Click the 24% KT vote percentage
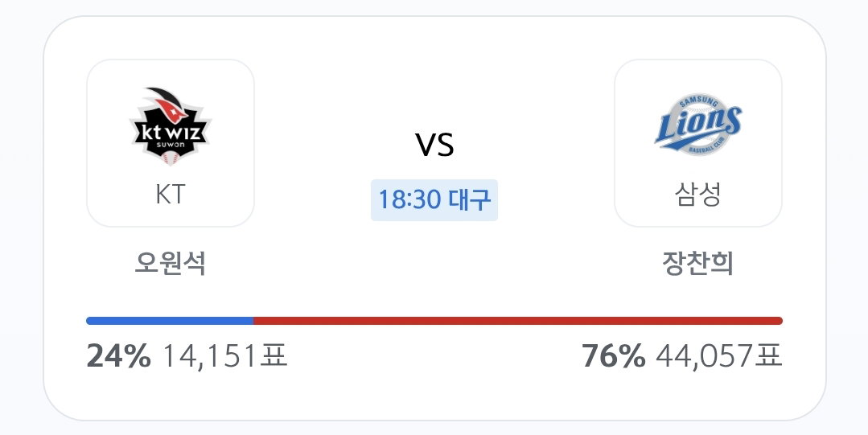Viewport: 868px width, 435px height. (118, 355)
